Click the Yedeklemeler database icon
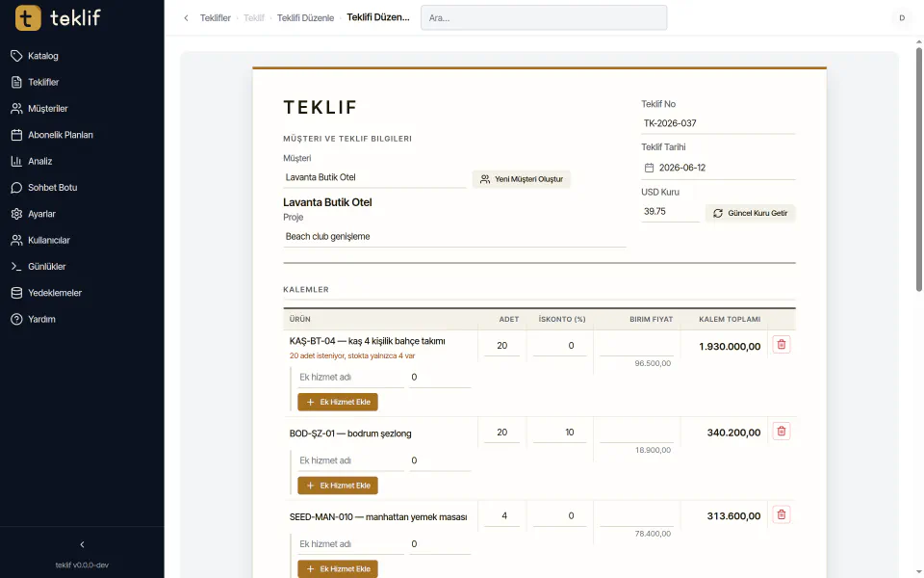Image resolution: width=924 pixels, height=578 pixels. [x=16, y=293]
